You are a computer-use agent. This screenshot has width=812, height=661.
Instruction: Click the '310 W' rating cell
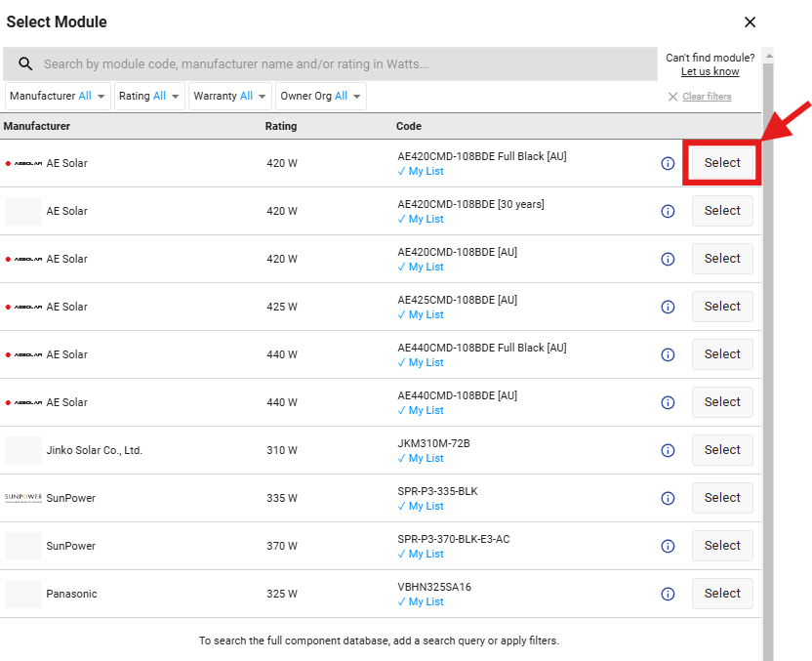(x=282, y=451)
